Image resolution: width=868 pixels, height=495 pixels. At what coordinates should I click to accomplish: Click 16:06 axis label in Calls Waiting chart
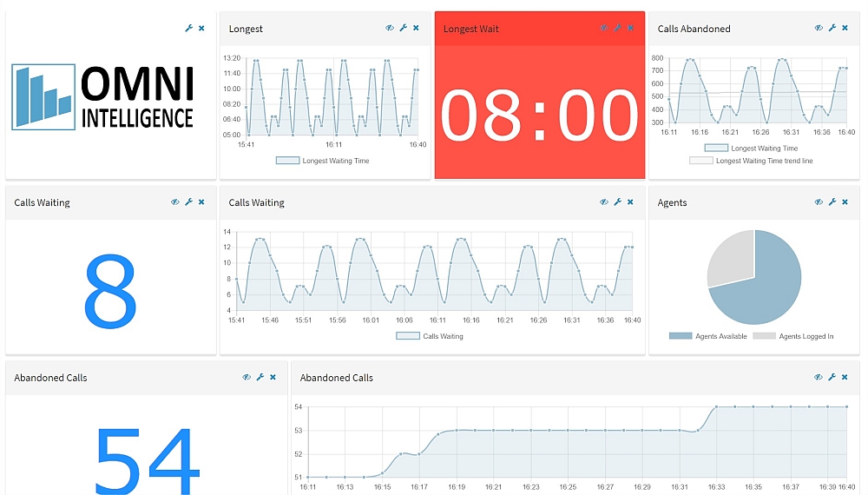pyautogui.click(x=404, y=320)
